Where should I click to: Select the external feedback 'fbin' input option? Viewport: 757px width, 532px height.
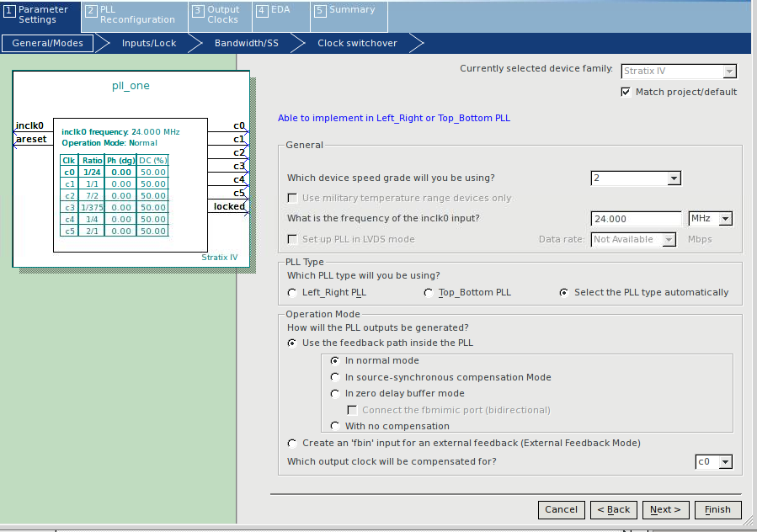[x=292, y=443]
